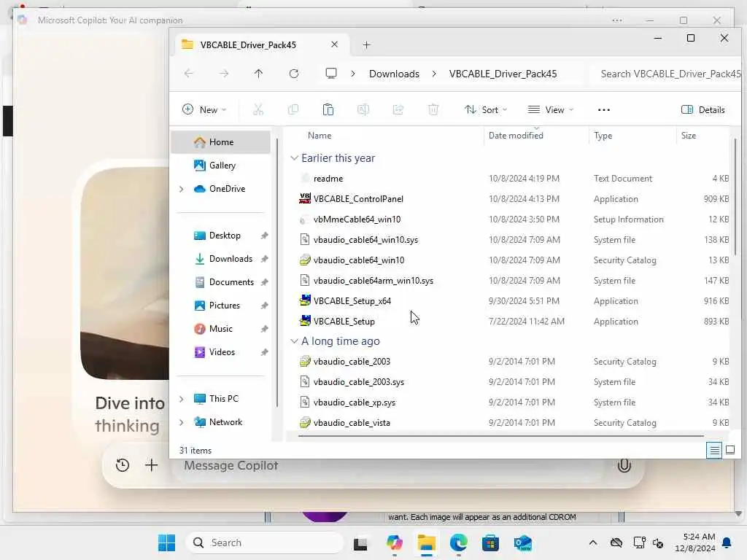The width and height of the screenshot is (747, 560).
Task: Open Videos in navigation pane
Action: tap(220, 352)
